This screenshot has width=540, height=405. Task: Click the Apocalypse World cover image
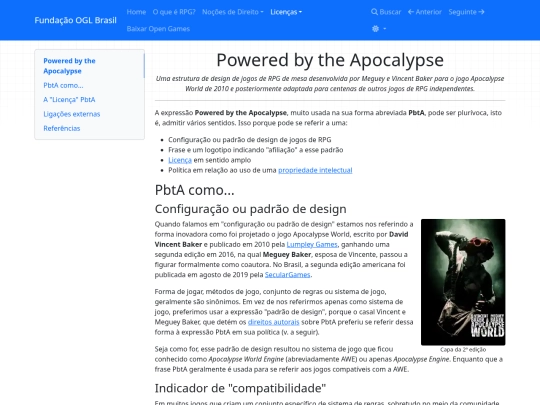[463, 282]
